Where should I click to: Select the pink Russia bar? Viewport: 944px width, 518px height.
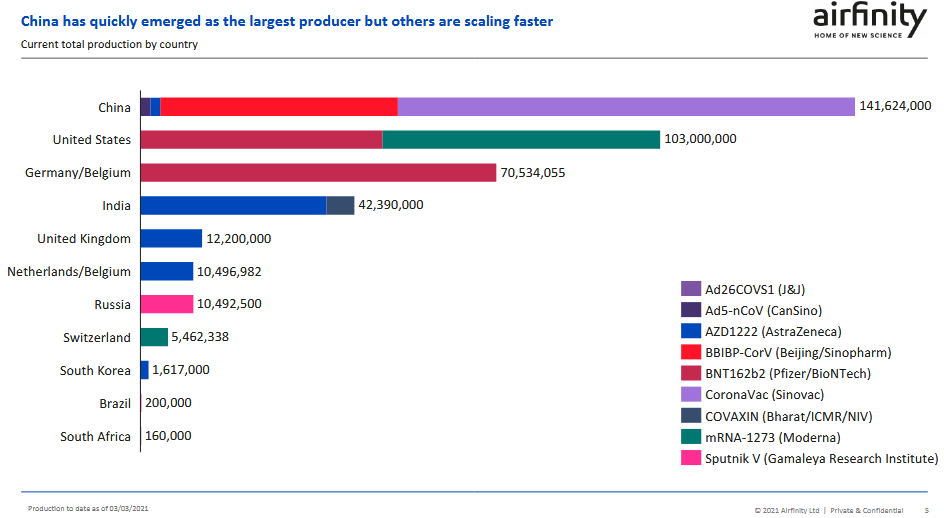pos(167,304)
